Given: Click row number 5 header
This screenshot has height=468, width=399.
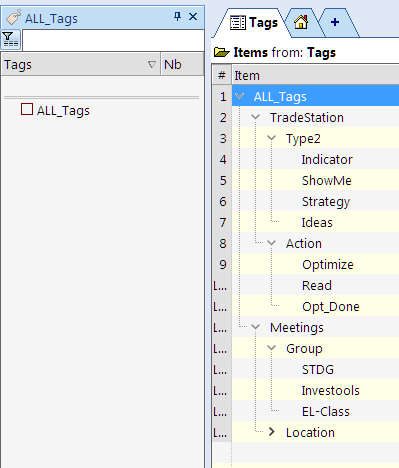Looking at the screenshot, I should (x=222, y=181).
